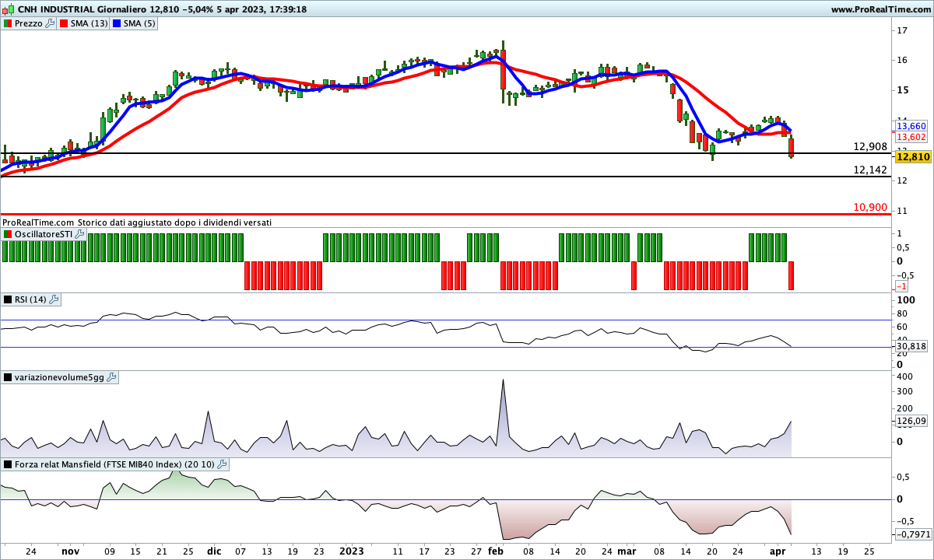934x560 pixels.
Task: Select the SMA (13) indicator label
Action: tap(90, 23)
